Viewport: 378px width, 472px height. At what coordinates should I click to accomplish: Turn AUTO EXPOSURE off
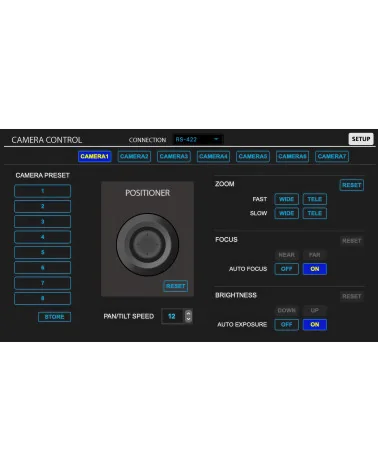(286, 324)
